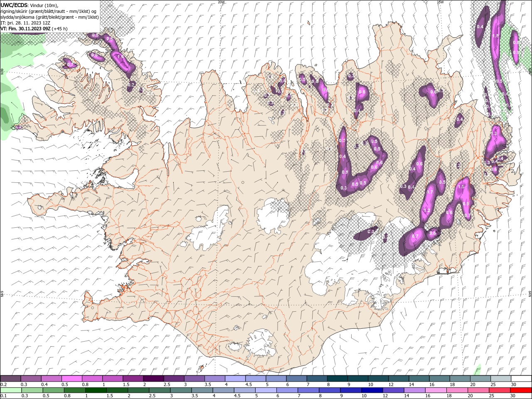Screen dimensions: 532x399
Task: Click lower pink swatch between 16 and 18
Action: [x=436, y=390]
